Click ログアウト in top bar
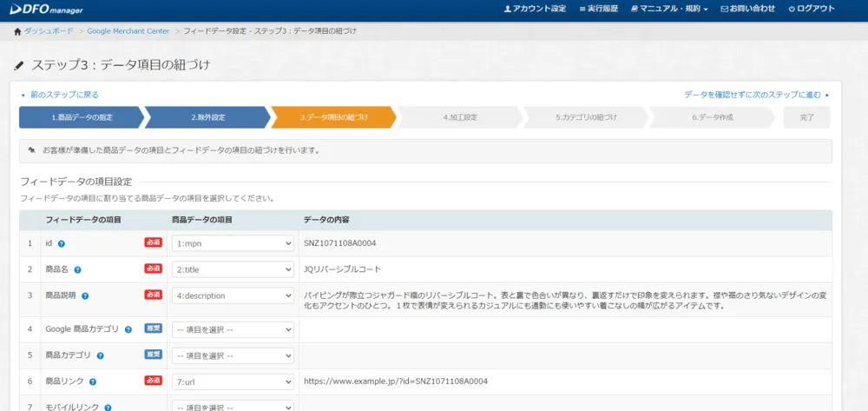The image size is (868, 411). 812,9
